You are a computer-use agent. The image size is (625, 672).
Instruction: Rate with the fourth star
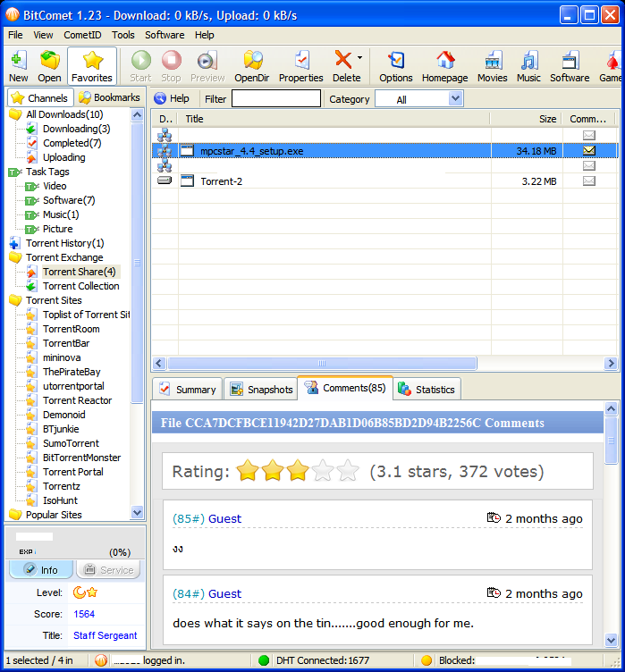[x=323, y=471]
